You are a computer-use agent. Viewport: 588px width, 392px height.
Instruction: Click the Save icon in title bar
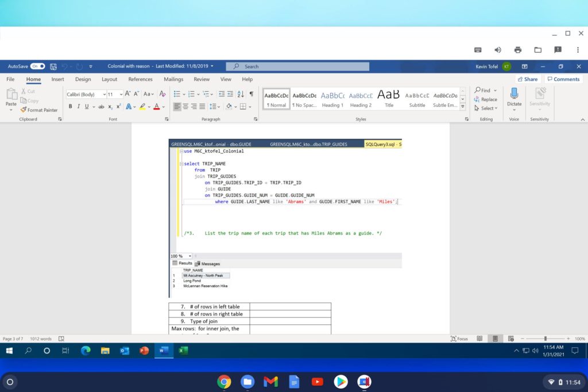coord(53,67)
